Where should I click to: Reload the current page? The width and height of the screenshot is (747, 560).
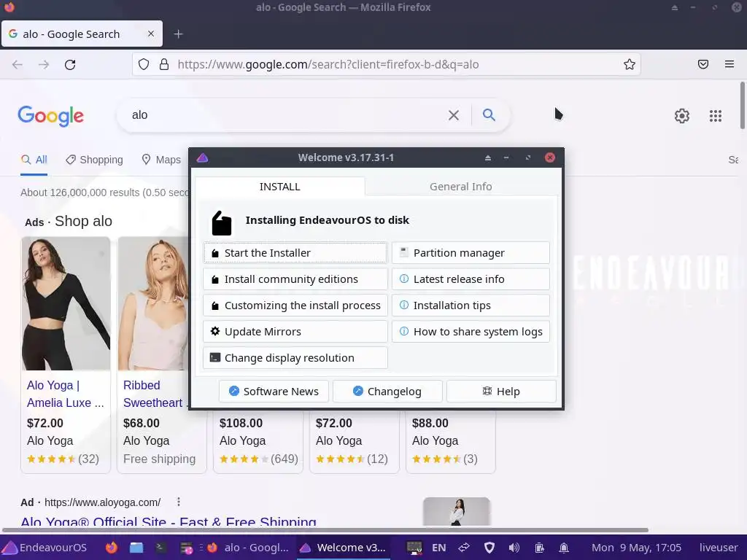tap(70, 64)
